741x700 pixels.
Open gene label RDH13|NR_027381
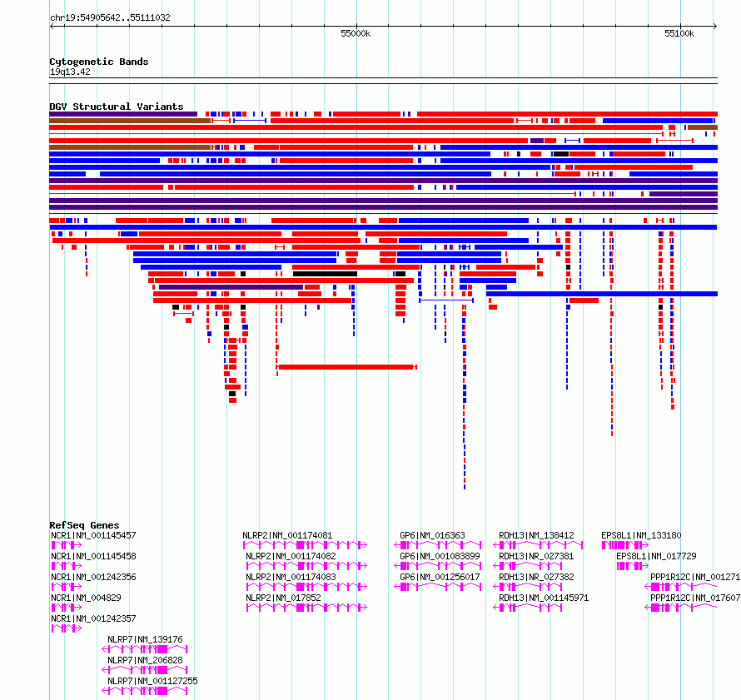tap(536, 556)
